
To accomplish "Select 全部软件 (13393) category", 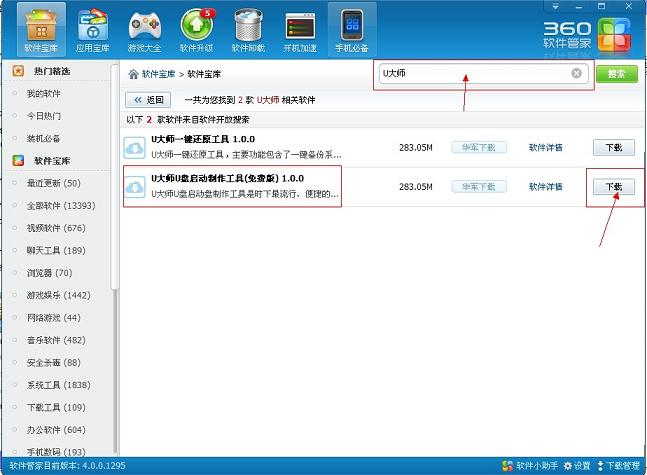I will [61, 206].
